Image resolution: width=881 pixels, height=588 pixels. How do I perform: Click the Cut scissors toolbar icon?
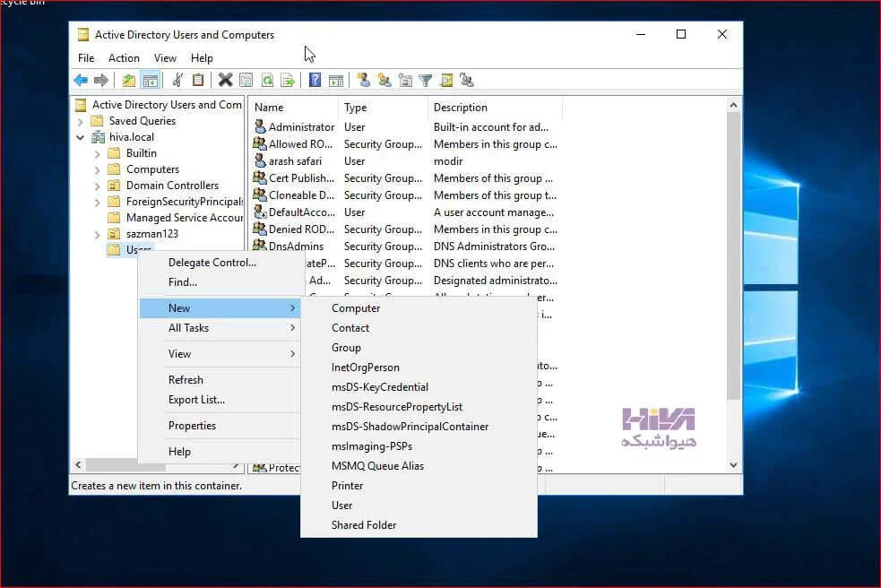coord(177,81)
